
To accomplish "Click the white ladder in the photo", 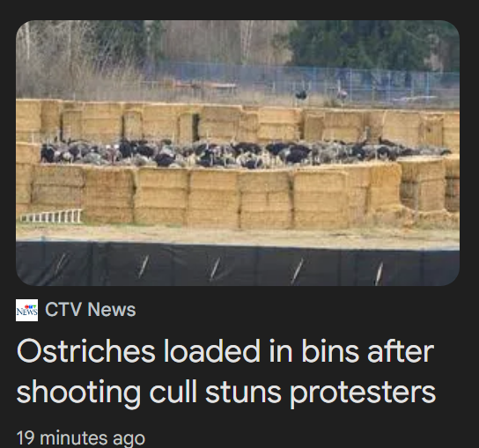I will pyautogui.click(x=51, y=216).
